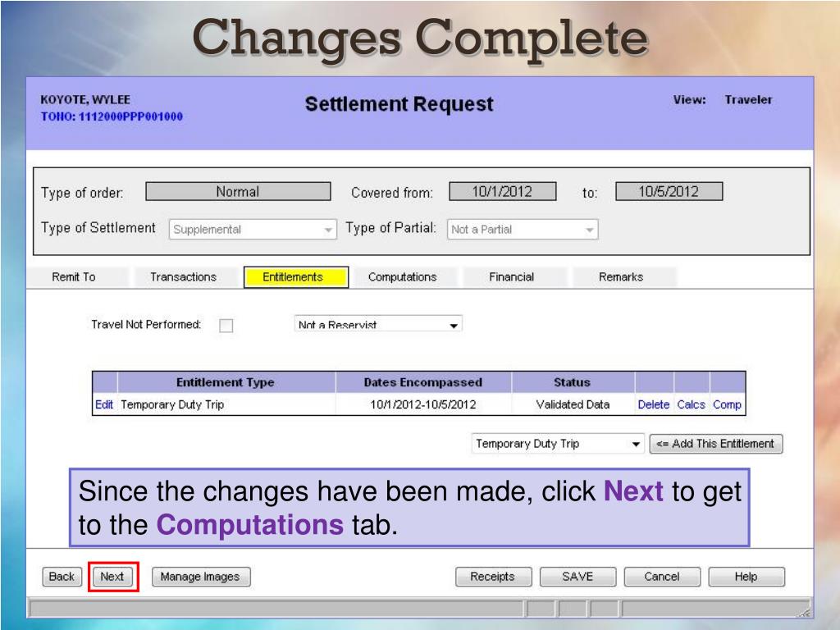Check the Travel Not Performed checkbox

click(226, 326)
